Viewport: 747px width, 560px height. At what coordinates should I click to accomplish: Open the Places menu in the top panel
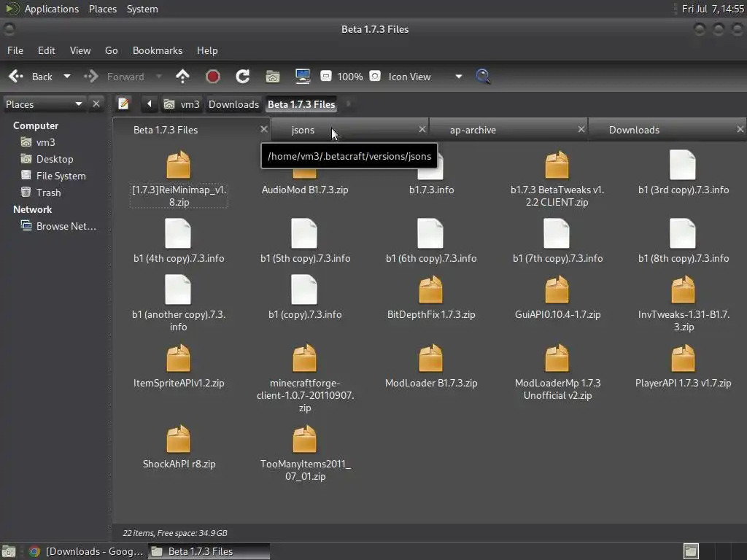tap(102, 9)
